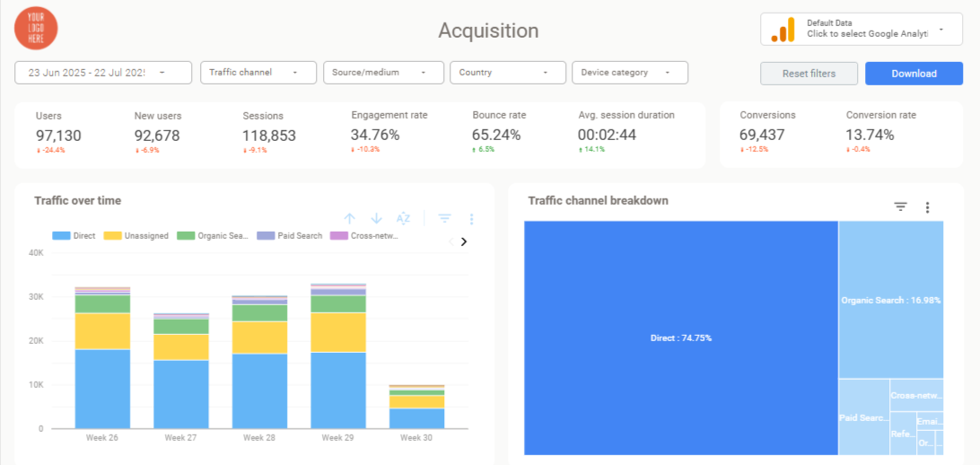Open the Device category filter dropdown
The width and height of the screenshot is (980, 465).
630,73
